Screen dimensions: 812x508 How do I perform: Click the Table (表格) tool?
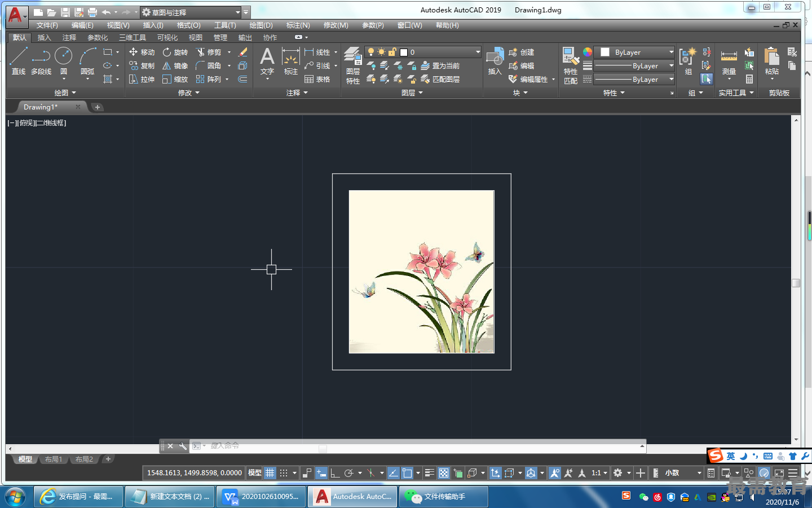coord(317,79)
